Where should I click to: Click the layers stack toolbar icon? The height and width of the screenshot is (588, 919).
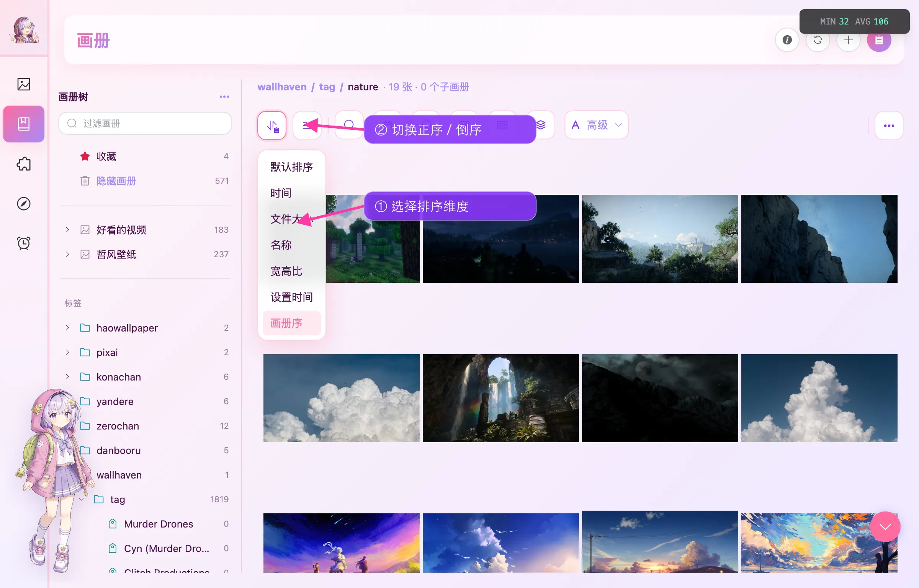click(541, 125)
